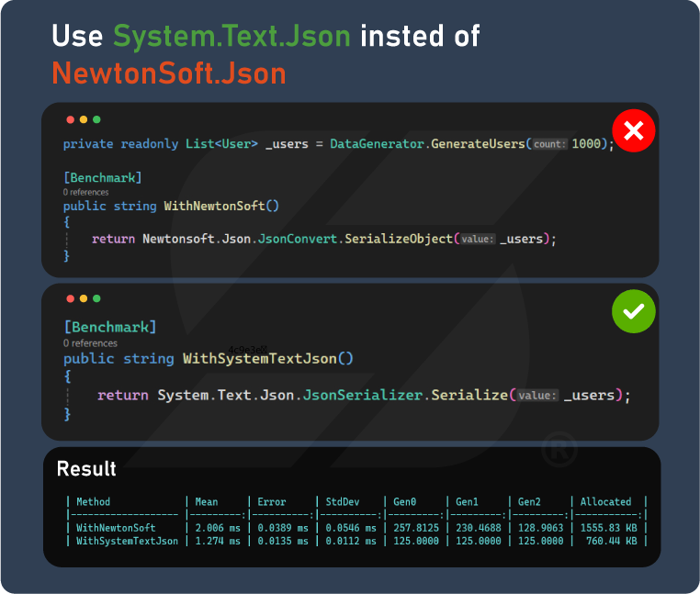Click "value:" hint in the SerializeObject call
The height and width of the screenshot is (594, 700).
(478, 240)
